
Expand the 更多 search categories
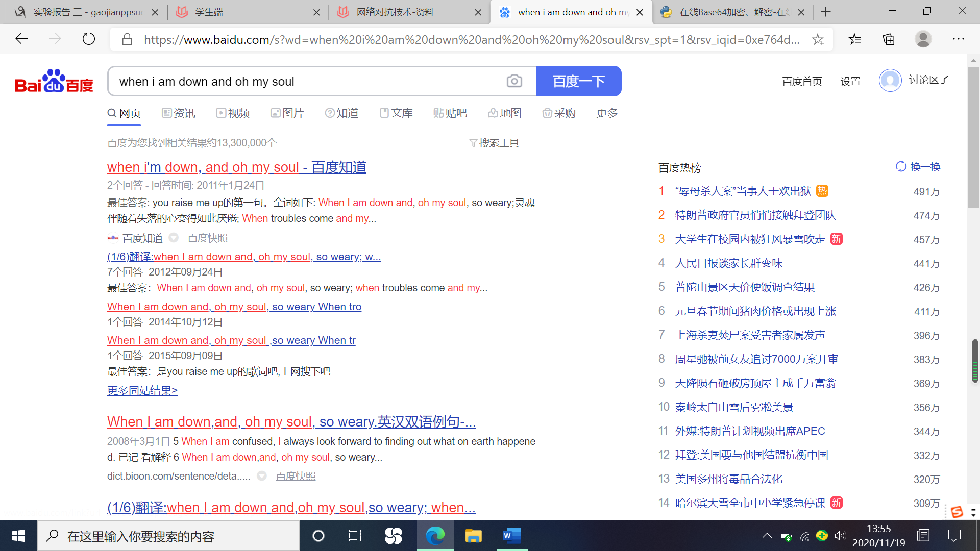pos(607,113)
